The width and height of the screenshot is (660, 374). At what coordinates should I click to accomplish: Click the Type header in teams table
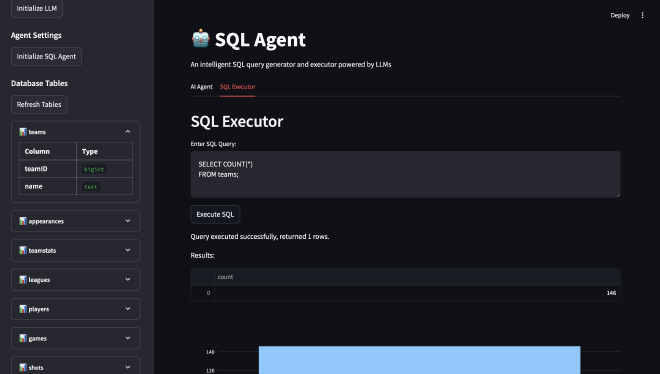[x=104, y=151]
